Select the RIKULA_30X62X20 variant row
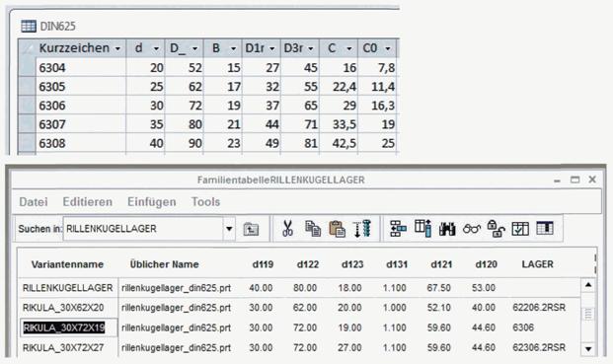Image resolution: width=613 pixels, height=364 pixels. click(x=63, y=308)
